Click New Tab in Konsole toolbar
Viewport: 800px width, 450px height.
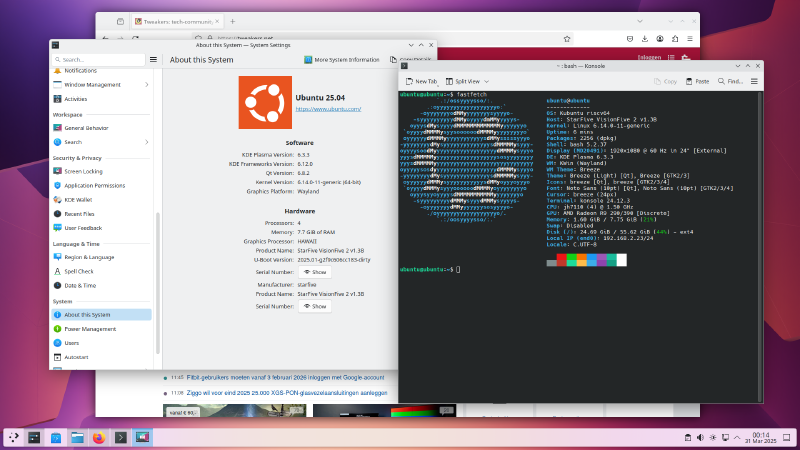[421, 82]
